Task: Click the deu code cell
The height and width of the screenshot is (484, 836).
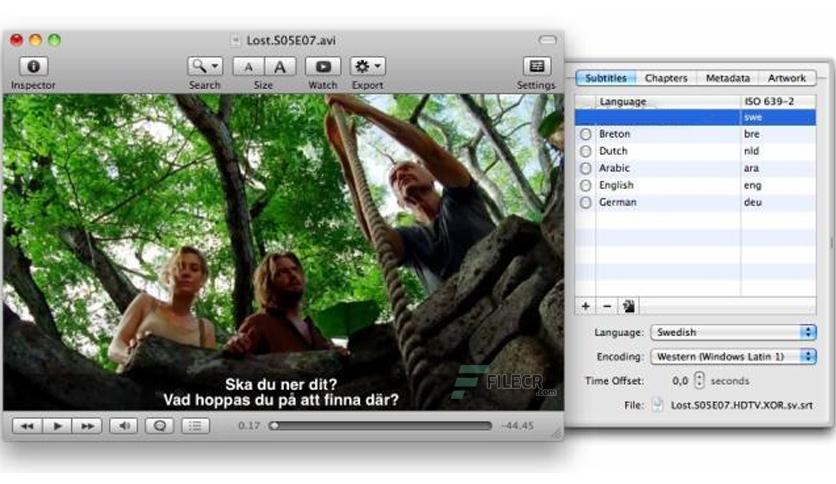Action: 752,202
